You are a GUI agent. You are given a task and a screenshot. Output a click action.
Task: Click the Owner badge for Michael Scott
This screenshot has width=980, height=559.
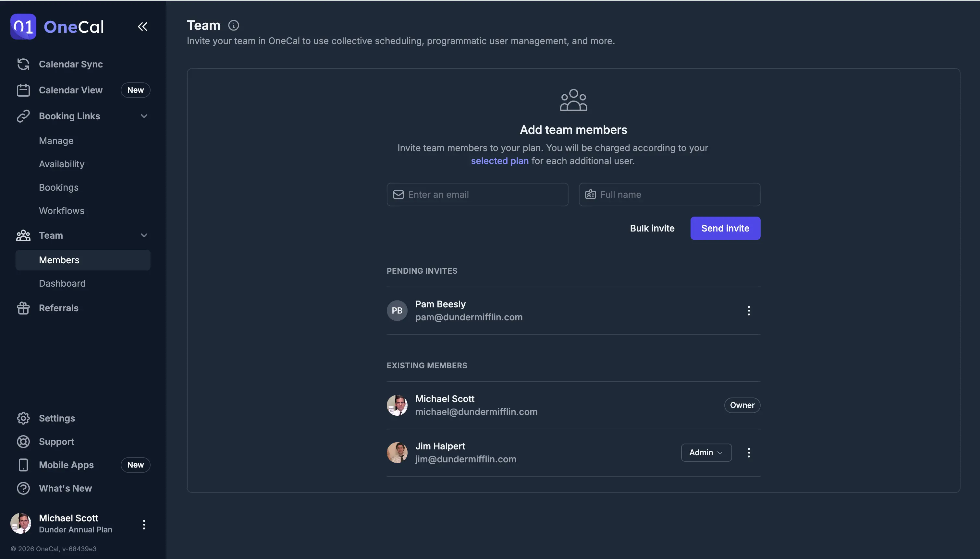pos(742,405)
